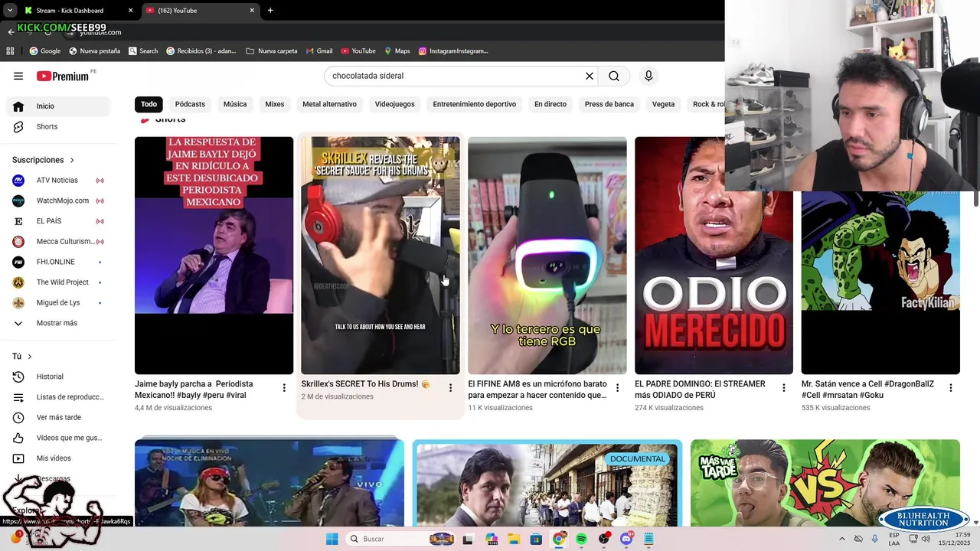Open the YouTube hamburger guide menu
980x551 pixels.
click(x=18, y=76)
